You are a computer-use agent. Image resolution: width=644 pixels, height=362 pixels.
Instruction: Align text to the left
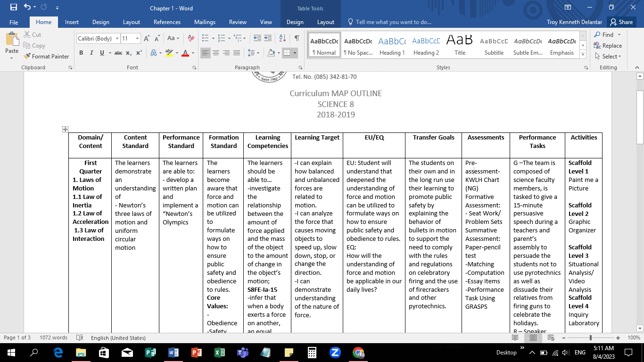click(206, 53)
